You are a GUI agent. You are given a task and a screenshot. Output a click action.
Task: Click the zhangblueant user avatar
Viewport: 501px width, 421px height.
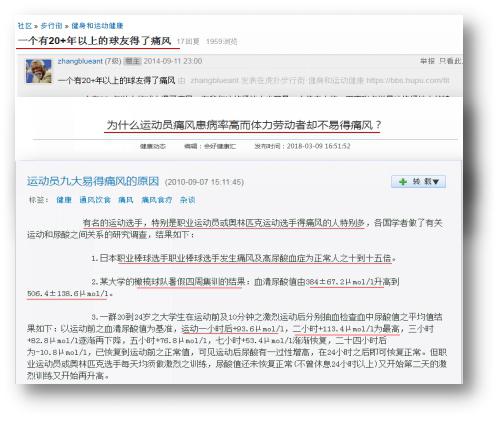(39, 71)
